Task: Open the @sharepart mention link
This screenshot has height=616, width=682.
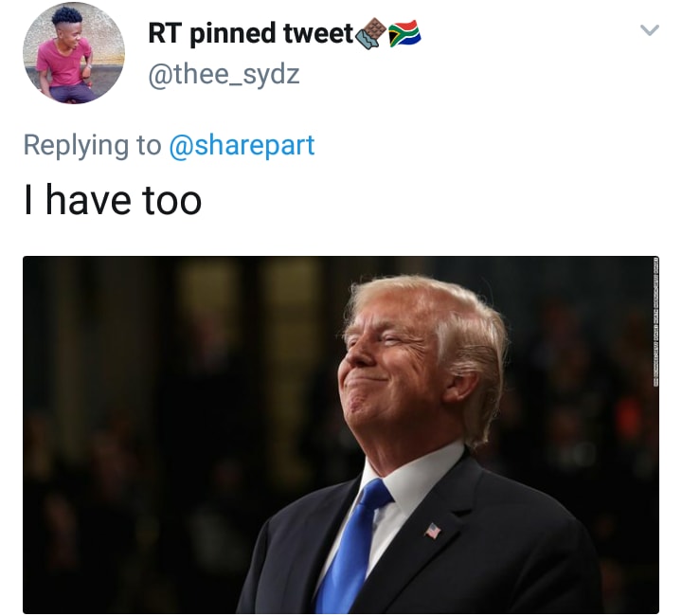Action: point(242,145)
